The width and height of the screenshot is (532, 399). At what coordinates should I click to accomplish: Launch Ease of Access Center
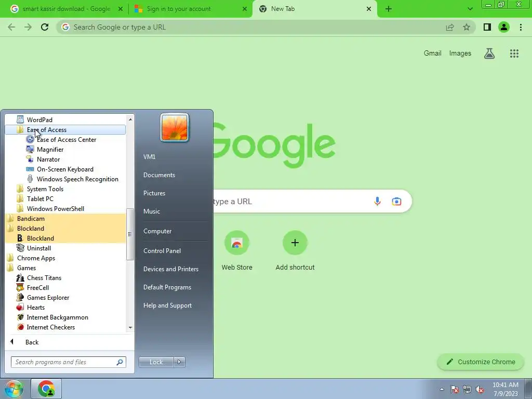coord(66,139)
